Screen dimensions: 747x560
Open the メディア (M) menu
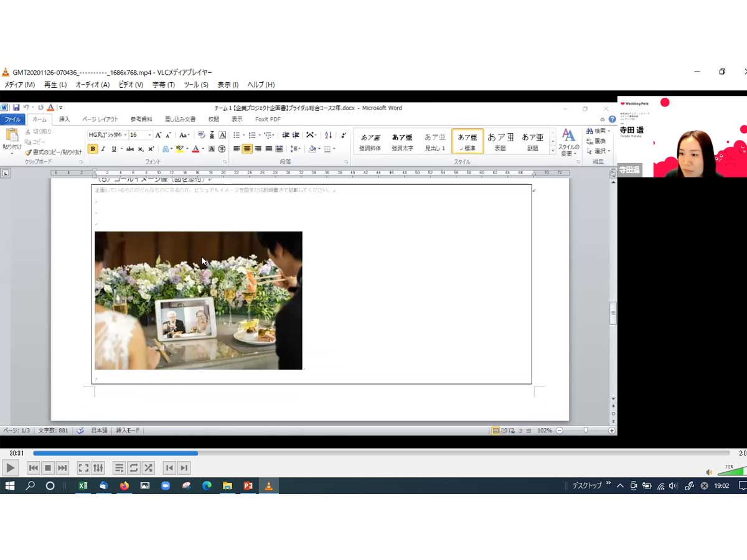pyautogui.click(x=19, y=85)
